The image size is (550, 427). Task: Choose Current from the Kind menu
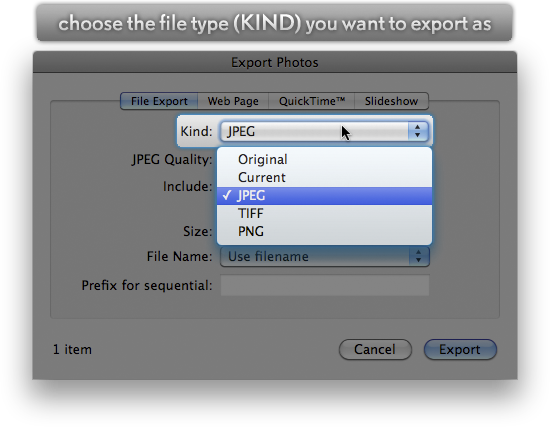[324, 178]
